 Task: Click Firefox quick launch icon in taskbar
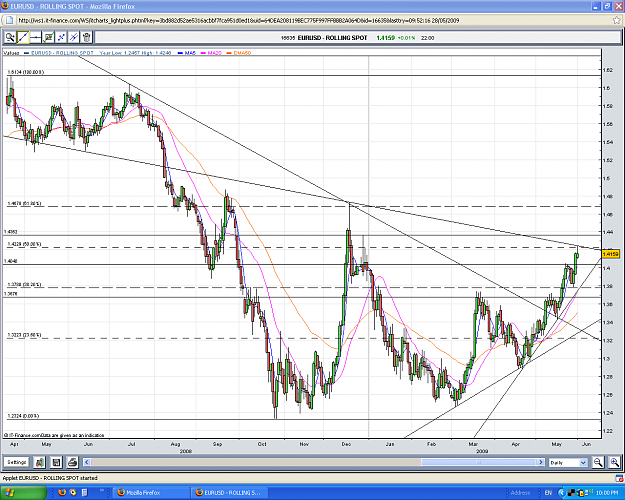pyautogui.click(x=62, y=493)
